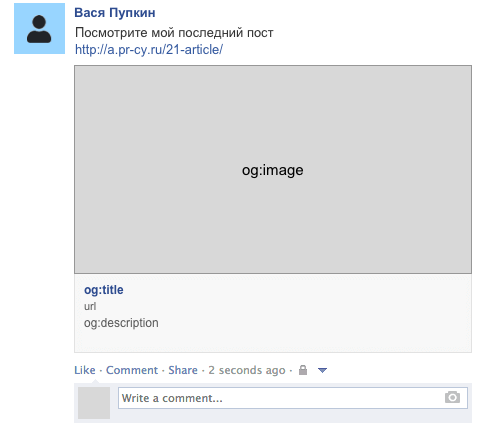Click the url line below og:title
The image size is (487, 429).
pos(90,306)
